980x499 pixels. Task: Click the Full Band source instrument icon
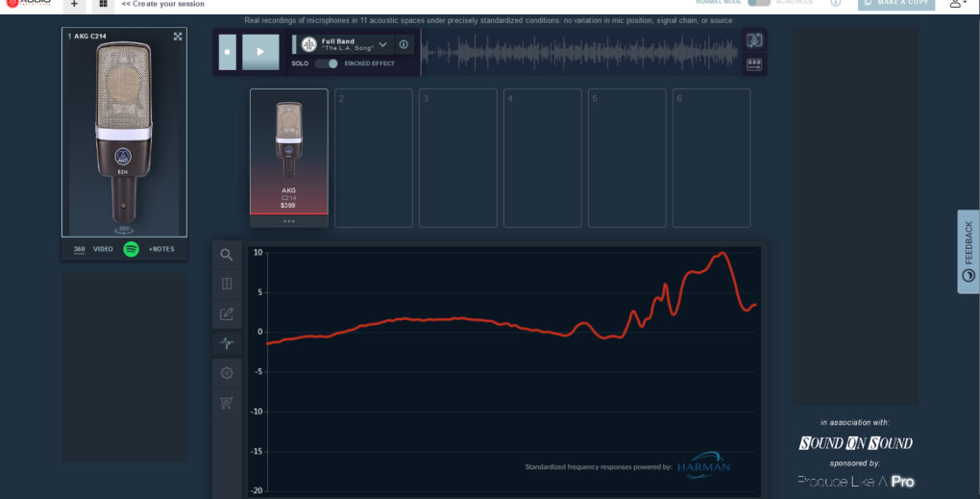click(x=308, y=44)
